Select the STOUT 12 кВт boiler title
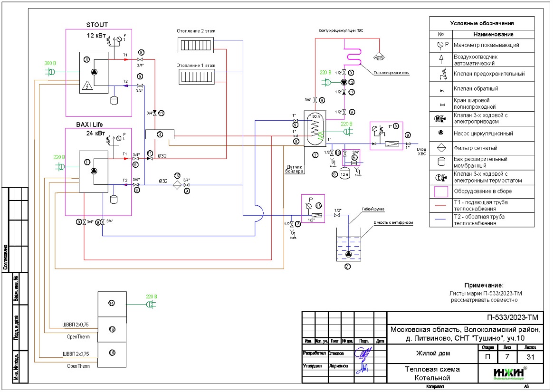The width and height of the screenshot is (554, 392). [97, 25]
